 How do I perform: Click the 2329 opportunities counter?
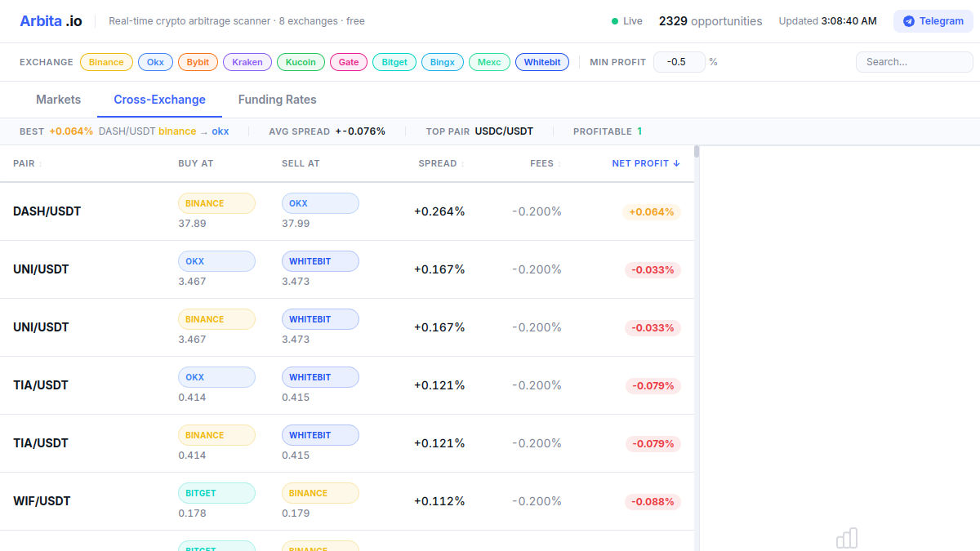pyautogui.click(x=710, y=21)
